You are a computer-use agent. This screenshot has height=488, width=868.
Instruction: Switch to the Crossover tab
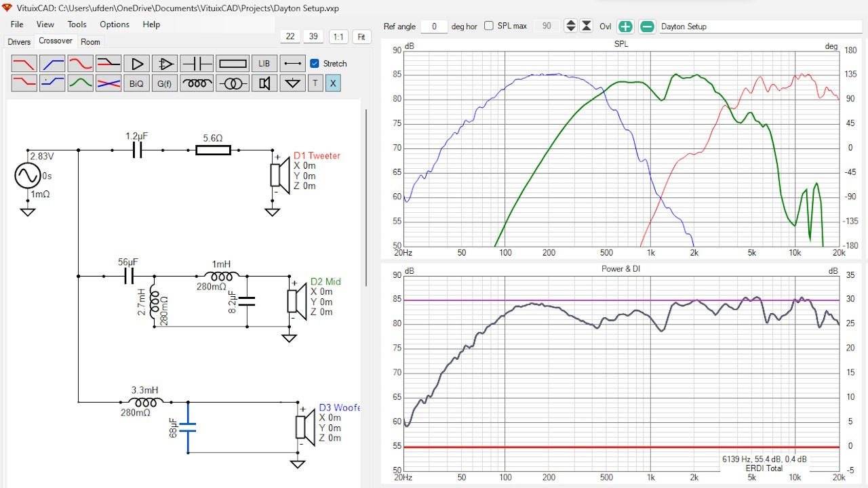(x=56, y=41)
